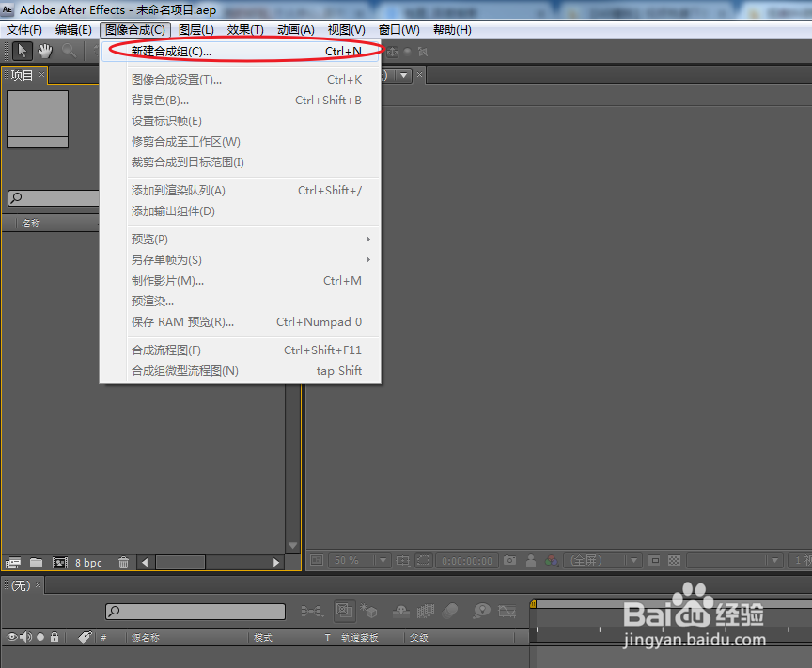Click the video eye column header
This screenshot has height=668, width=812.
(12, 637)
